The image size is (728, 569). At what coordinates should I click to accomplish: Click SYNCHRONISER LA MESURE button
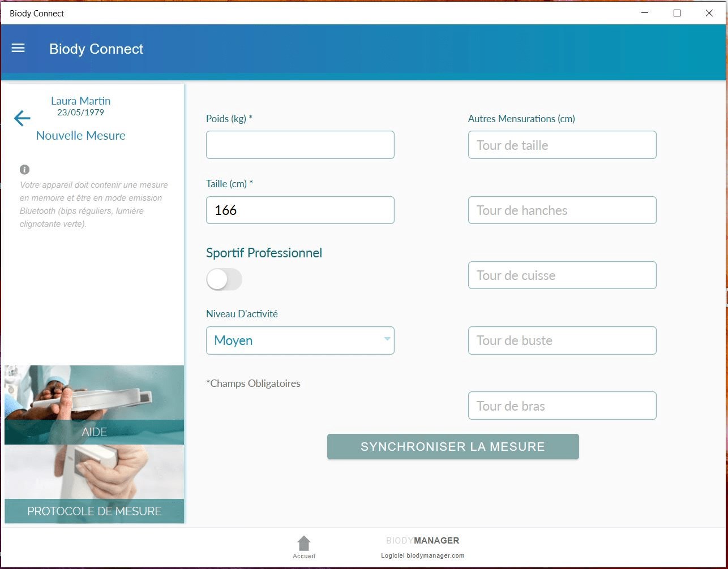pos(453,446)
